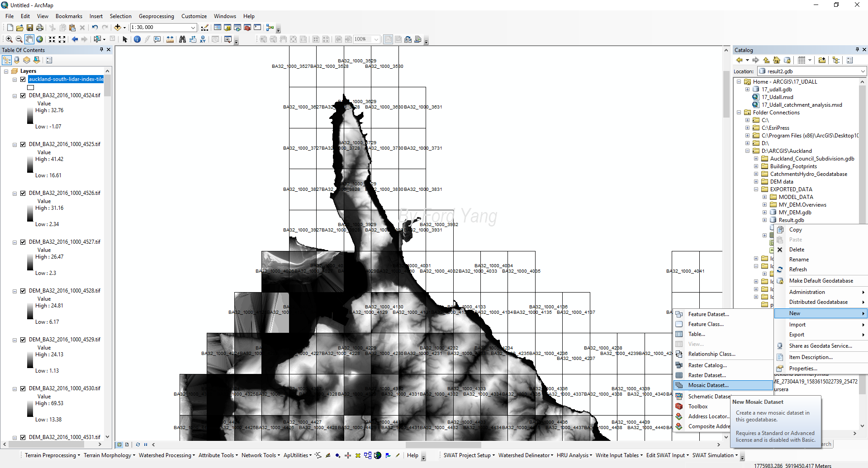The image size is (868, 468).
Task: Click the Fixed Zoom In icon
Action: (x=52, y=39)
